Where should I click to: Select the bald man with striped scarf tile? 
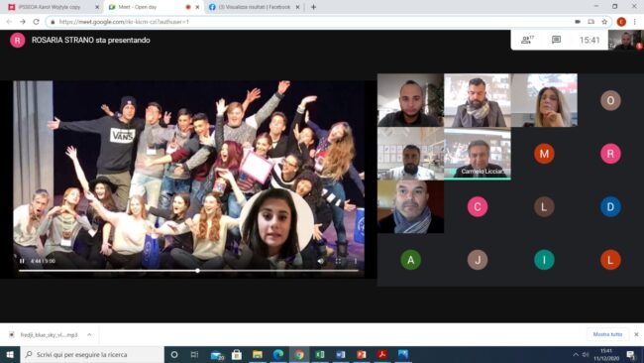click(411, 206)
